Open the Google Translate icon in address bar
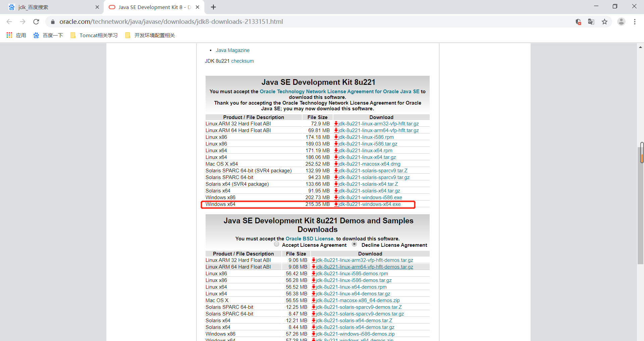 (591, 22)
